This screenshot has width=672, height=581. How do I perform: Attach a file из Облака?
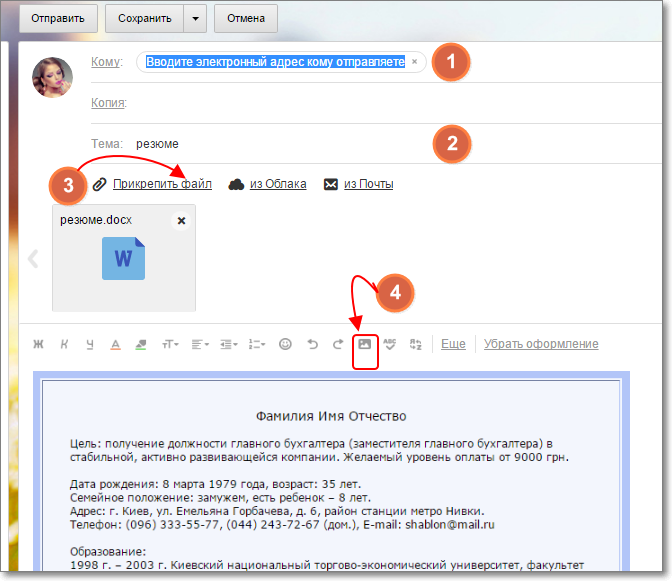click(278, 184)
